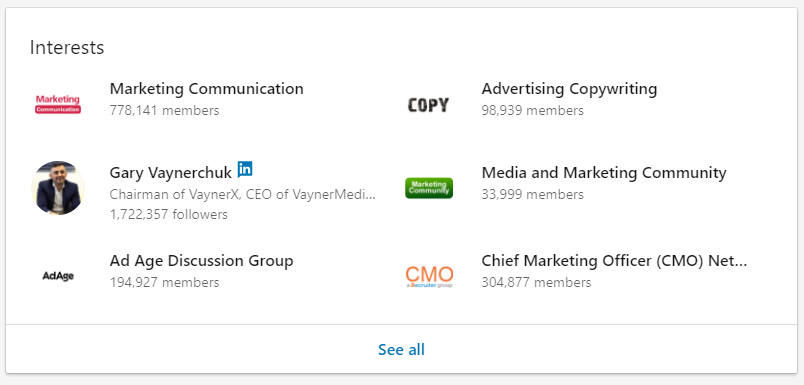
Task: Open the green Marketing Community logo
Action: point(429,188)
